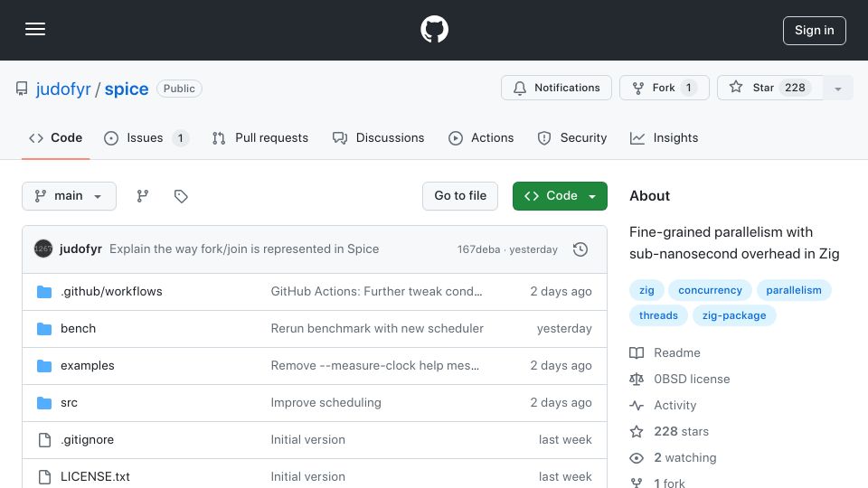Select the parallelism topic tag
The image size is (868, 488).
click(794, 290)
